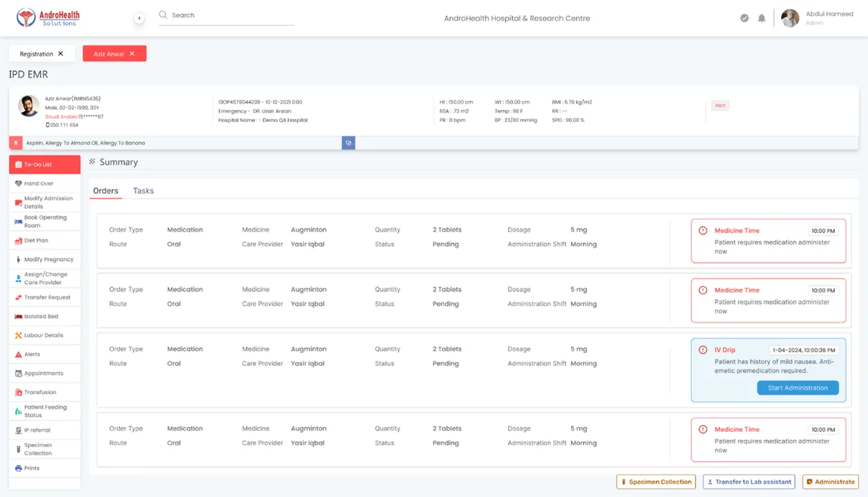
Task: Click the IV Drip timestamp 1-04-2024, 10:00:36 PM
Action: point(804,351)
